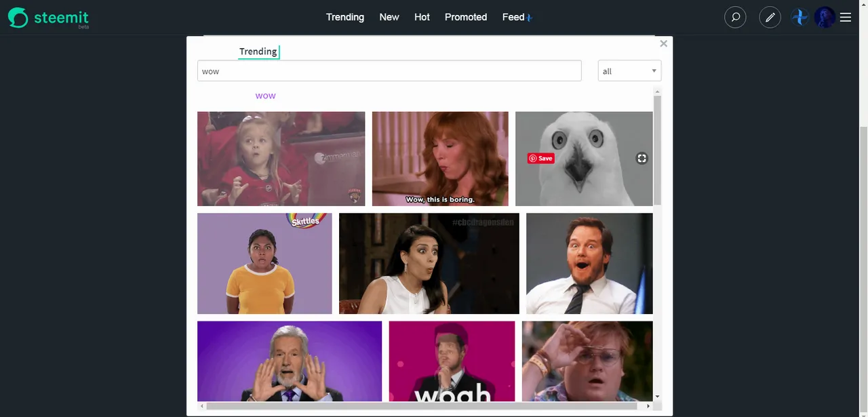Screen dimensions: 868x417
Task: Click the horizontal scrollbar right arrow
Action: tap(648, 406)
